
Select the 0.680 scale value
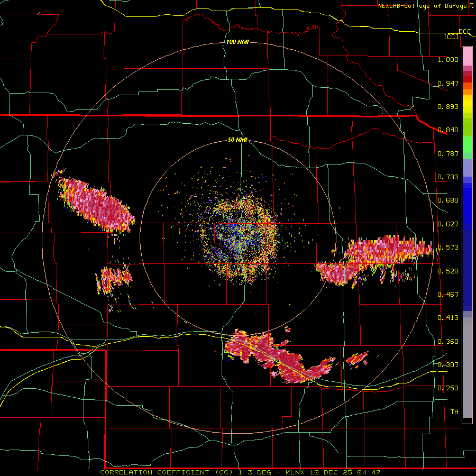click(x=448, y=200)
